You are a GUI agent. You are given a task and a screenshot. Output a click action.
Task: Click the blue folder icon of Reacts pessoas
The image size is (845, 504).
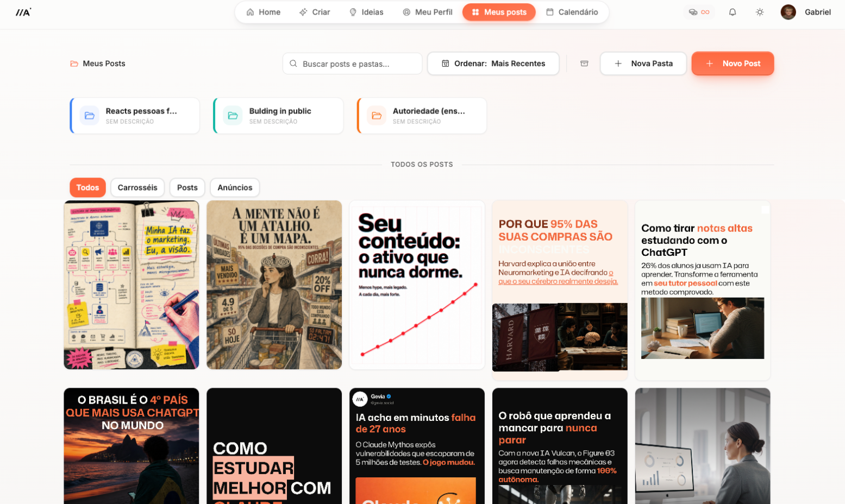click(x=90, y=116)
